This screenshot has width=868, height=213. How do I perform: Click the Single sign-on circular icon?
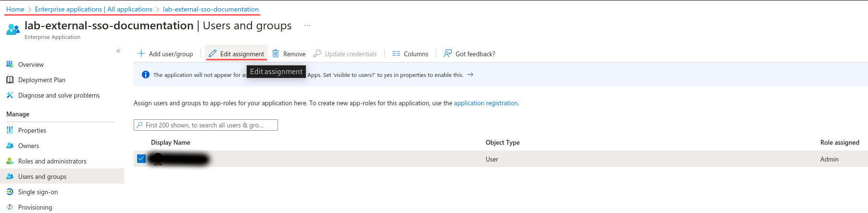pyautogui.click(x=10, y=191)
